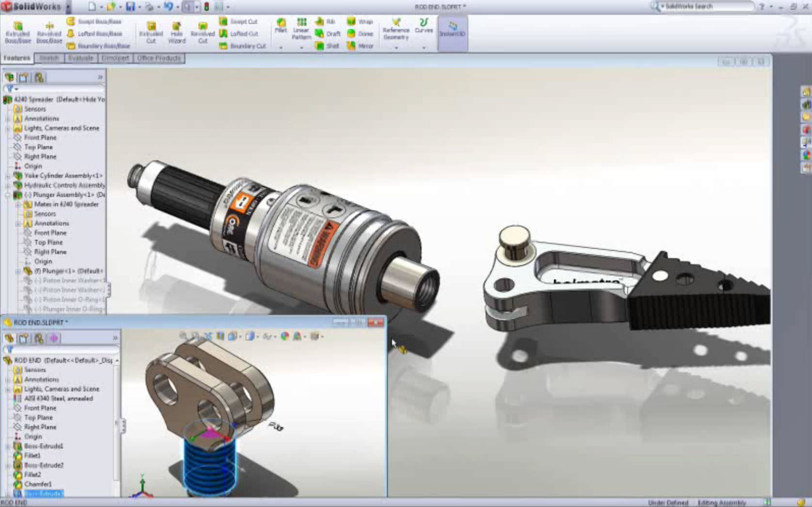The image size is (812, 507).
Task: Toggle the rebuild traffic light icon
Action: click(207, 7)
